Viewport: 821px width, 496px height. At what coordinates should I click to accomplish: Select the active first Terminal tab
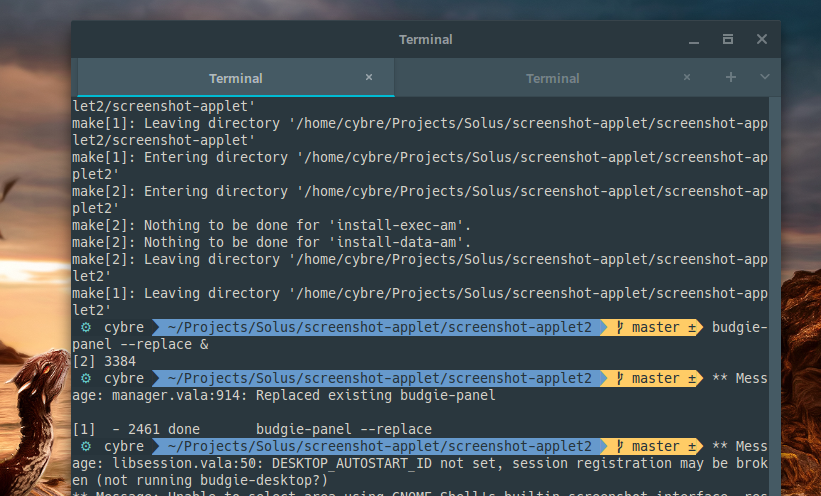coord(236,78)
